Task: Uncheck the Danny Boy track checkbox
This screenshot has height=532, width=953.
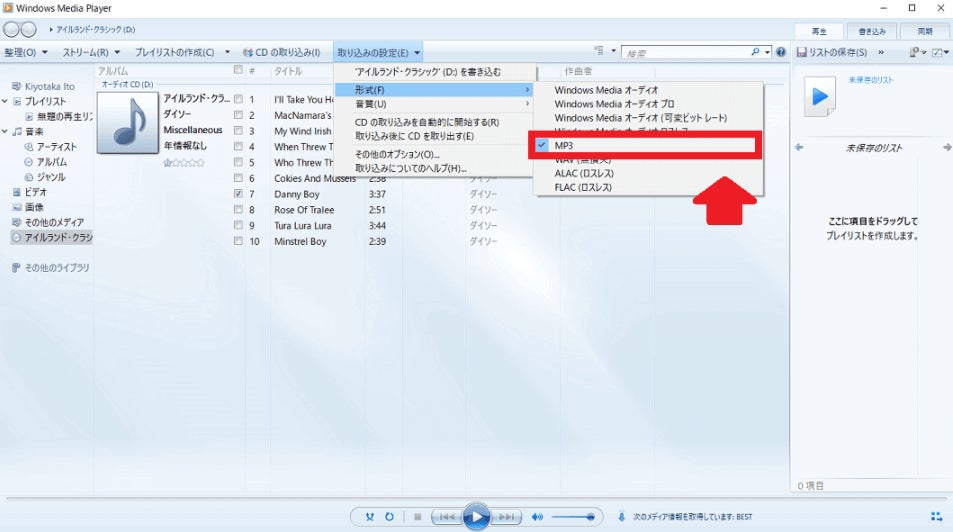Action: [238, 194]
